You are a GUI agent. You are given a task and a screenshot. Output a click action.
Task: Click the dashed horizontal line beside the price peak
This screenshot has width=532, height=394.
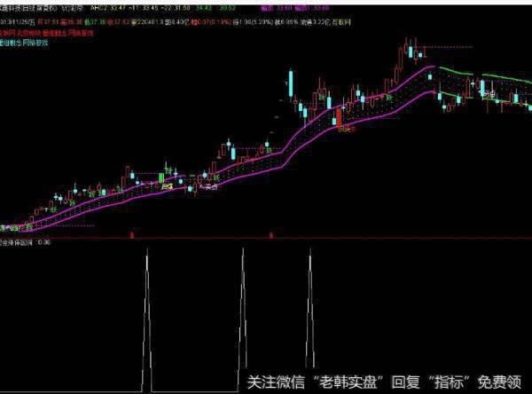tap(444, 46)
